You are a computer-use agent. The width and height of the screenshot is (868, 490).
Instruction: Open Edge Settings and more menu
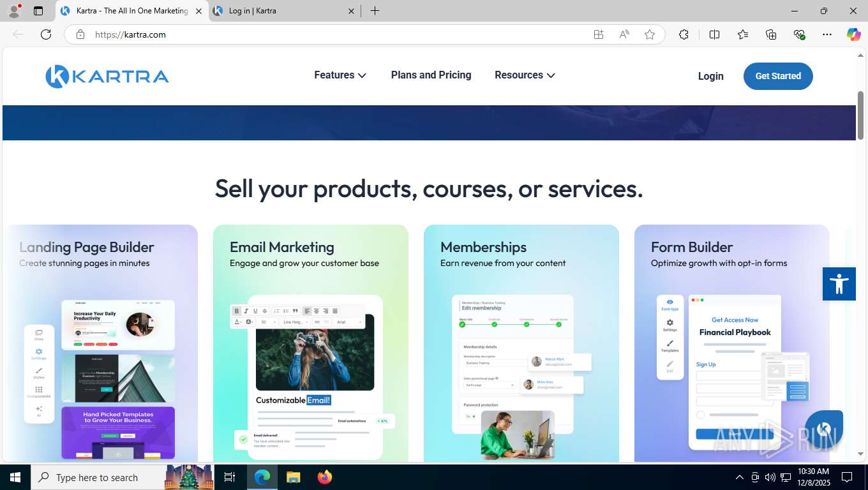coord(827,34)
